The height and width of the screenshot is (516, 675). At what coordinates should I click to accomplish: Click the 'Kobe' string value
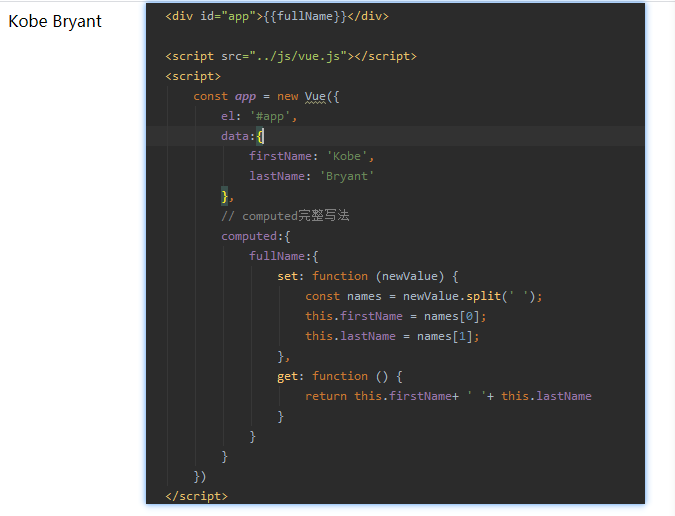[347, 156]
